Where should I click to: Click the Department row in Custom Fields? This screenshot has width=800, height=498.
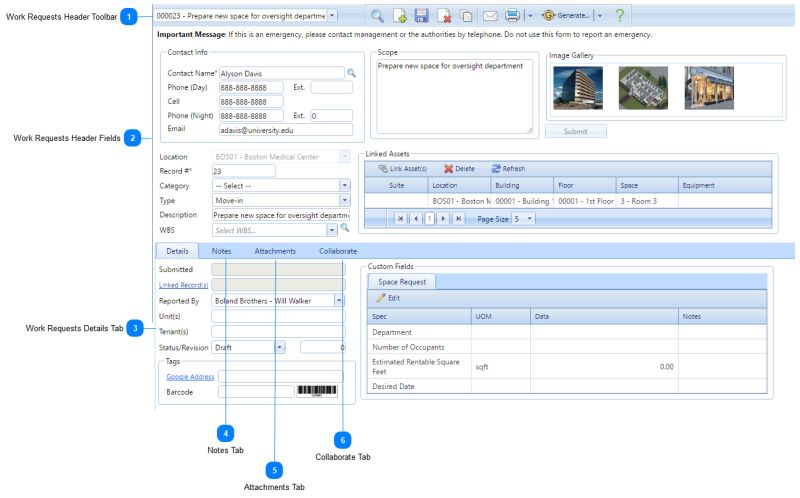[567, 332]
